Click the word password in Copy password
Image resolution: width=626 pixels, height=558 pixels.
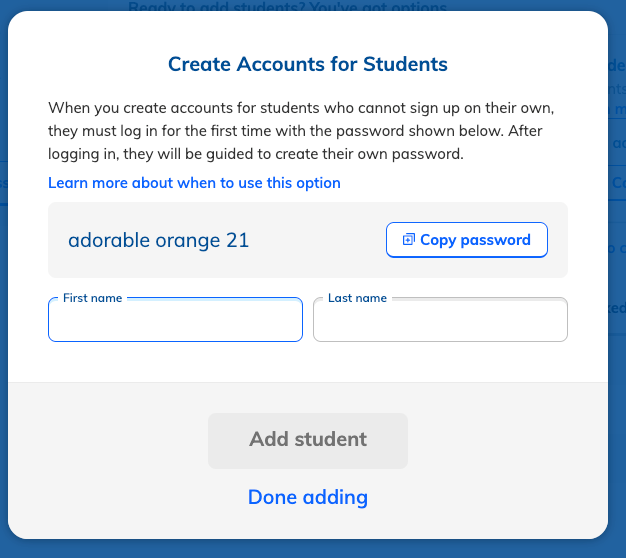[x=495, y=240]
